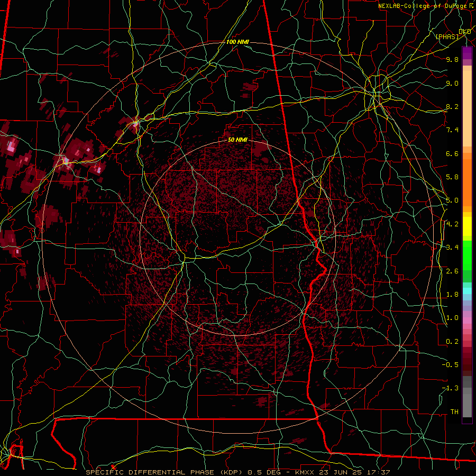Pick the gray segment at bottom of color bar

[x=467, y=405]
